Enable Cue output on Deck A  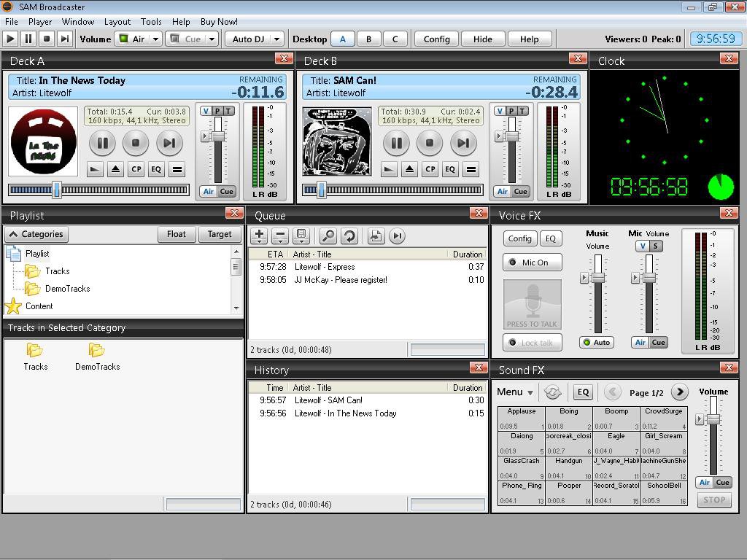click(226, 192)
